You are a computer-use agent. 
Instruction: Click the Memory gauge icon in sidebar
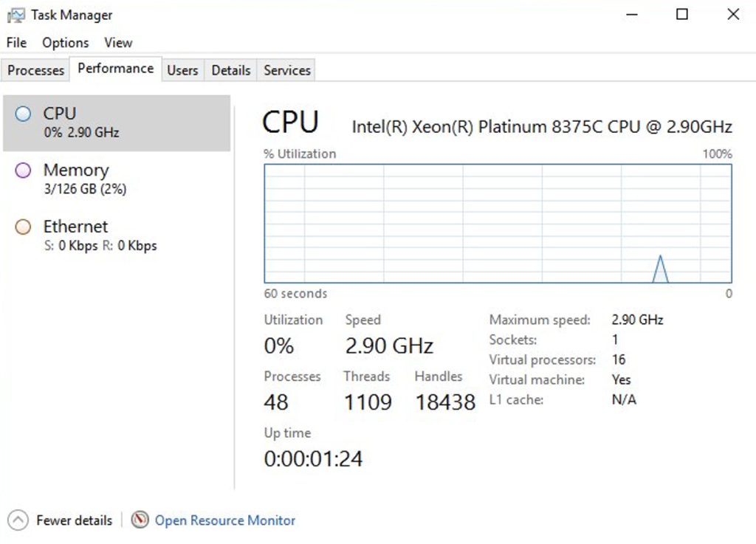[x=23, y=171]
